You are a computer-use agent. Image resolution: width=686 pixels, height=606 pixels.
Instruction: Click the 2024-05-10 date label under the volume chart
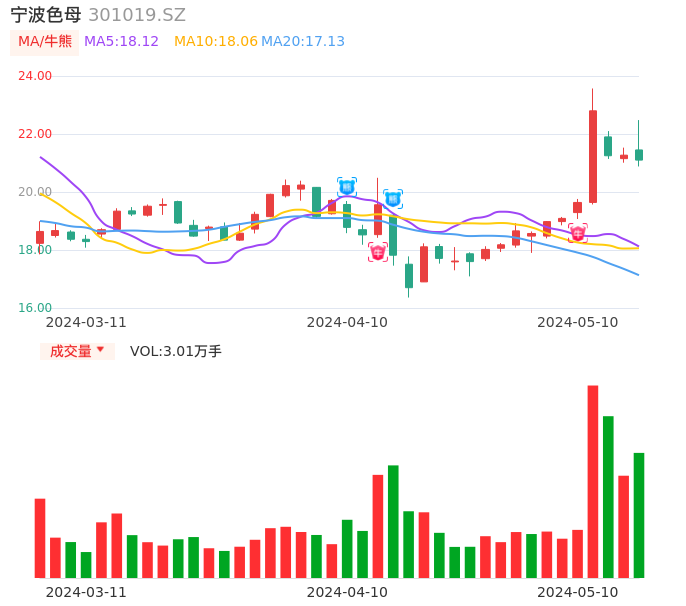[x=578, y=592]
